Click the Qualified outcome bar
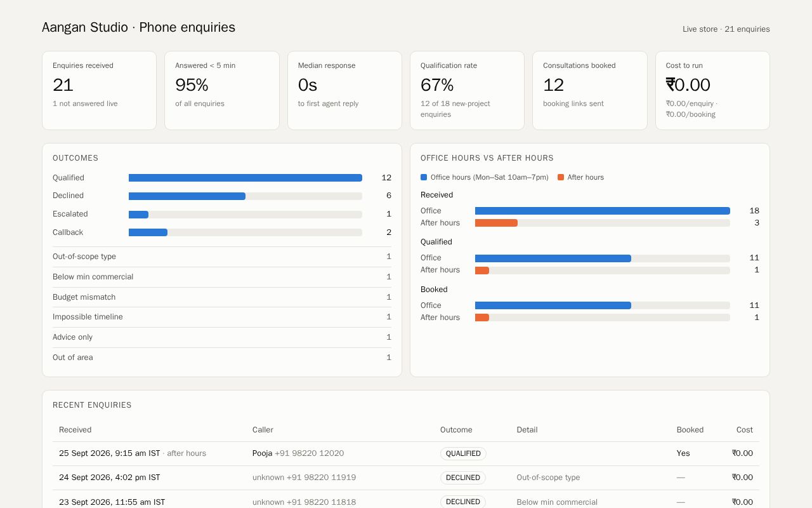Image resolution: width=812 pixels, height=508 pixels. pyautogui.click(x=246, y=178)
